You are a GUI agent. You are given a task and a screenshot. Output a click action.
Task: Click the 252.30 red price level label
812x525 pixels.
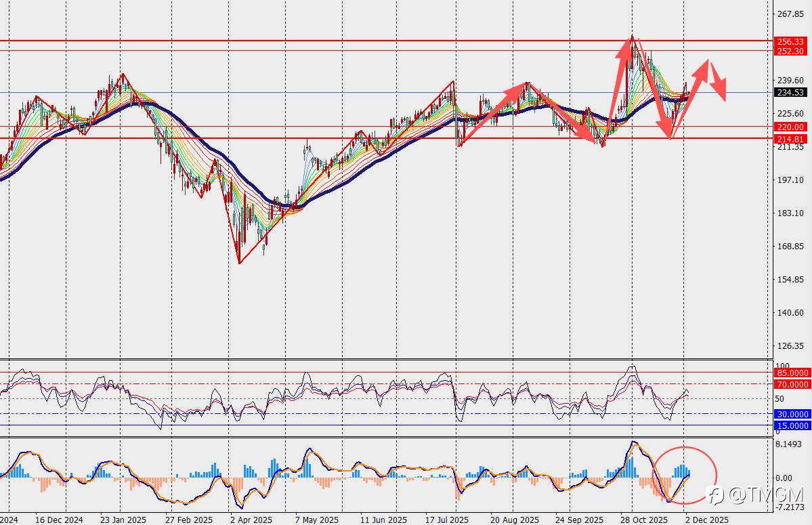click(x=791, y=51)
